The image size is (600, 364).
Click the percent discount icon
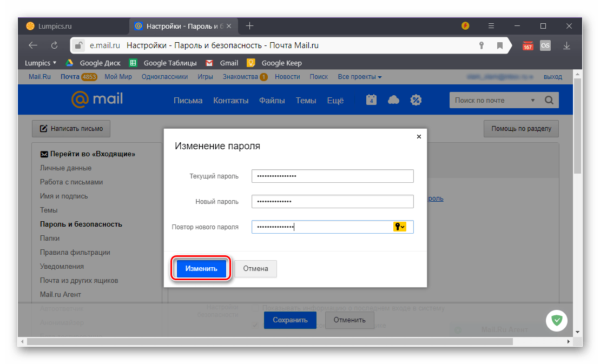coord(416,100)
